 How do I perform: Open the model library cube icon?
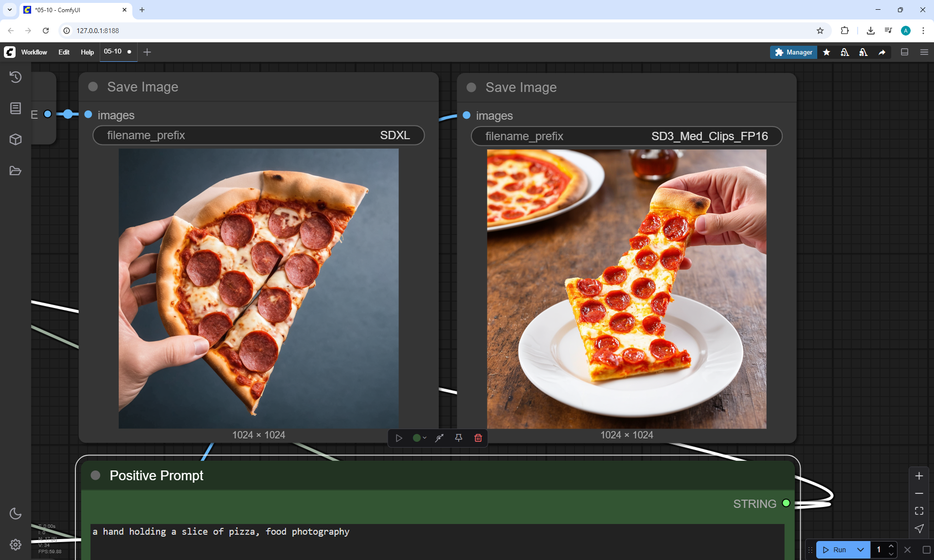click(x=16, y=140)
